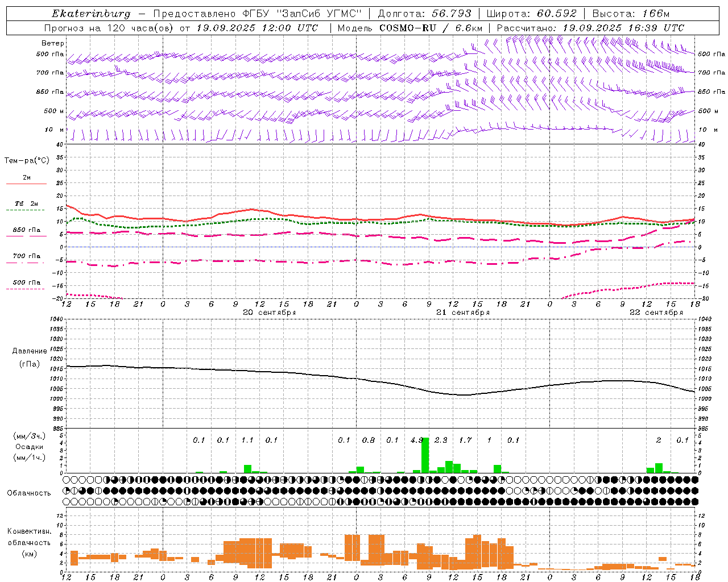Click the tallest green precipitation bar

(x=425, y=455)
